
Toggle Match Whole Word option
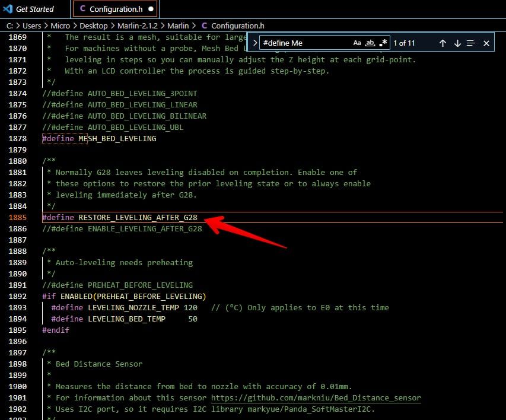pos(370,43)
